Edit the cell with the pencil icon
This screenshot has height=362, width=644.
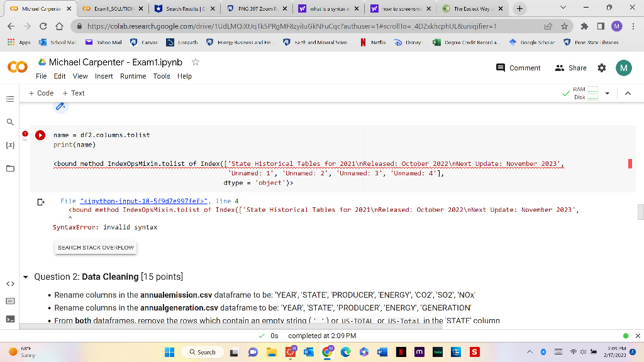coord(60,106)
